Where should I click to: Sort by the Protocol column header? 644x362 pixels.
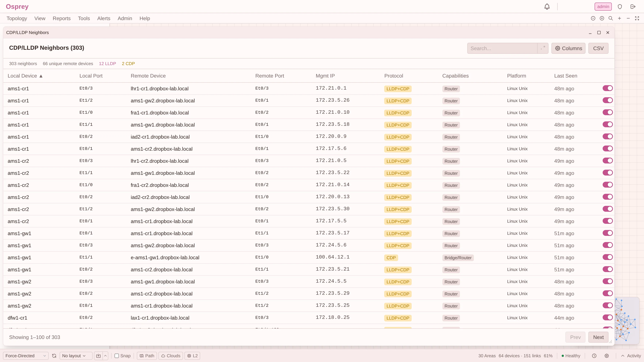coord(394,76)
